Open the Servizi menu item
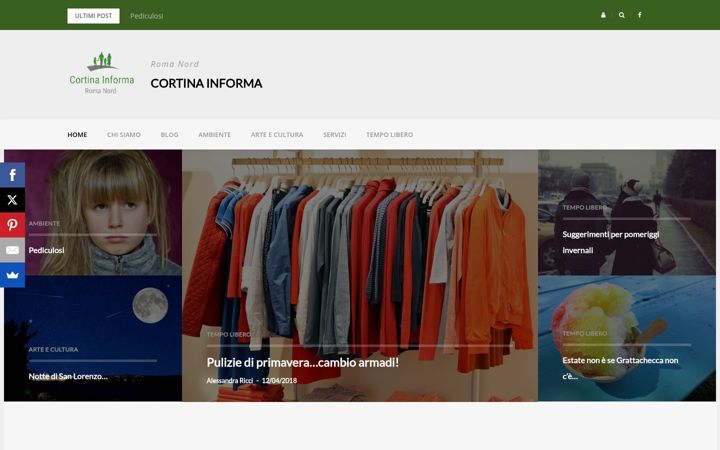 [x=335, y=135]
